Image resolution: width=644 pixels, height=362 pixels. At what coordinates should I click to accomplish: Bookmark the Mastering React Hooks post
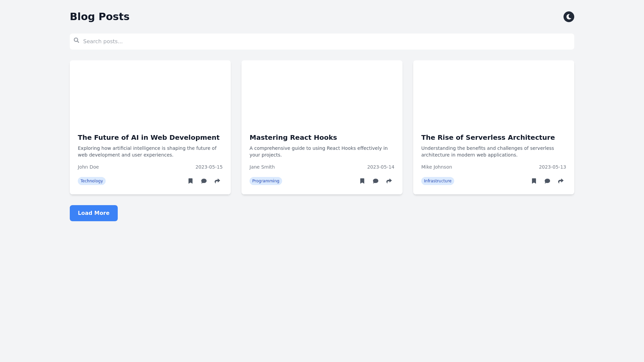pyautogui.click(x=362, y=181)
